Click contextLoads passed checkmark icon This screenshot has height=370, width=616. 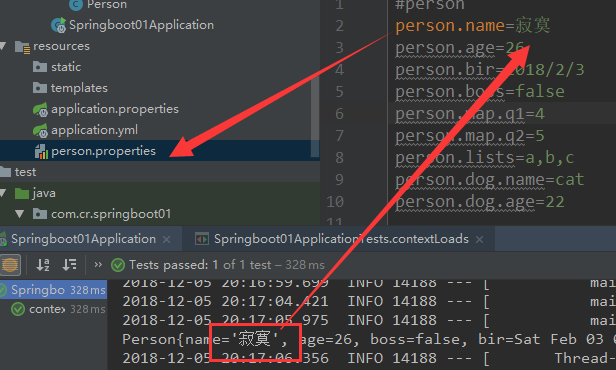coord(18,309)
